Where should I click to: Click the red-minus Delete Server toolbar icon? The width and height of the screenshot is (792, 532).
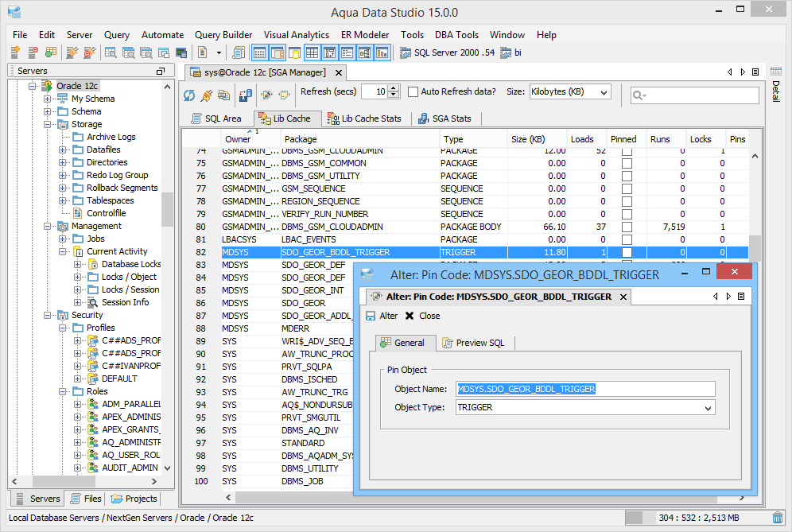(33, 52)
